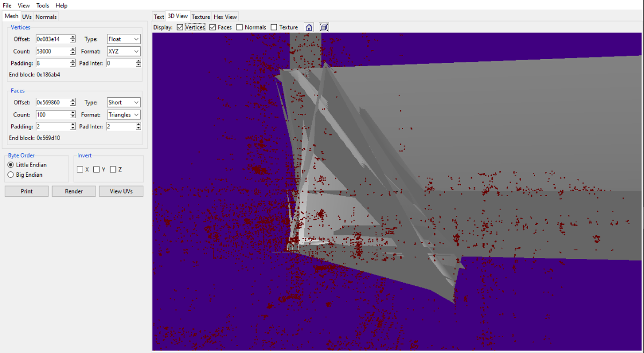The height and width of the screenshot is (353, 644).
Task: Click the Faces Padding spinner arrows
Action: click(x=73, y=126)
